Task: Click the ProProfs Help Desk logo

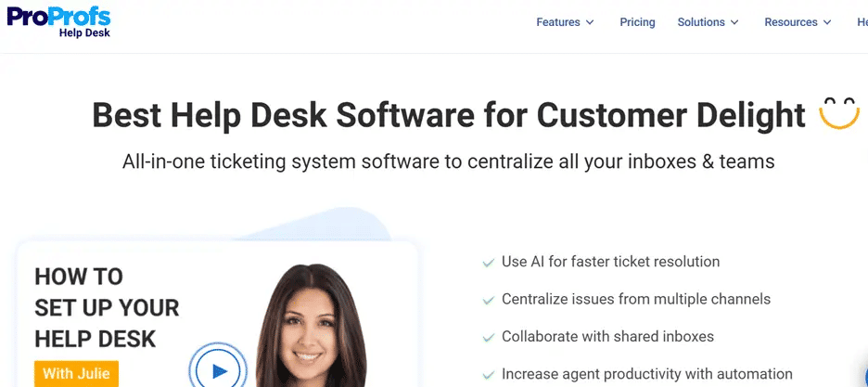Action: (58, 21)
